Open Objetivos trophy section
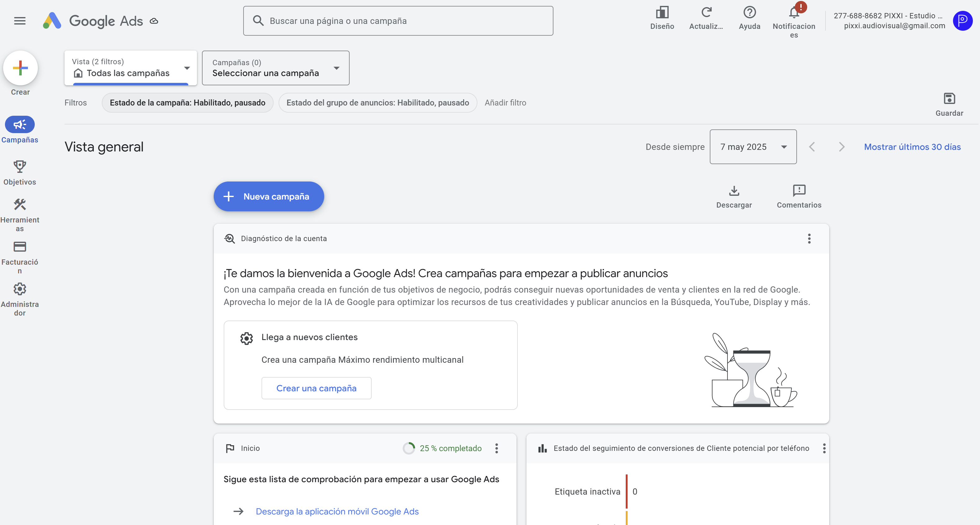Image resolution: width=980 pixels, height=525 pixels. tap(20, 173)
